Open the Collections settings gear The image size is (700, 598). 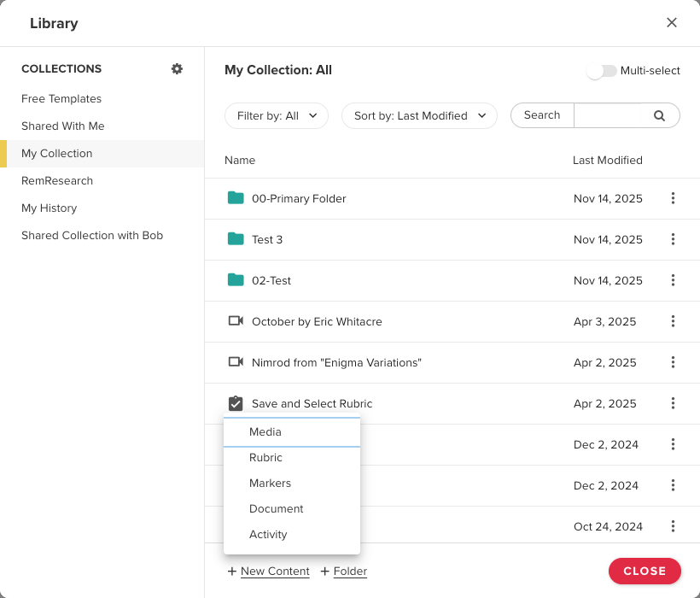tap(177, 69)
